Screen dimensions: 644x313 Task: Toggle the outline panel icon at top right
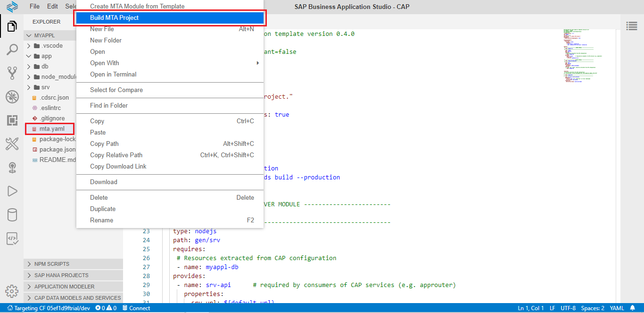pos(631,25)
